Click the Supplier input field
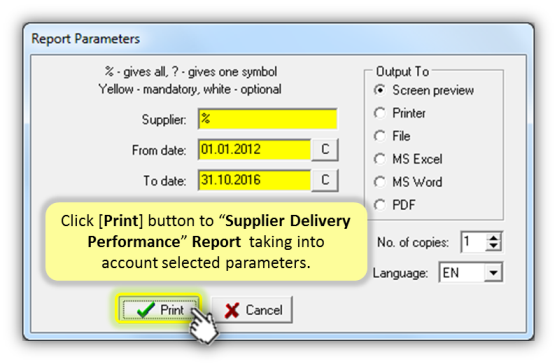The image size is (557, 363). [x=267, y=119]
